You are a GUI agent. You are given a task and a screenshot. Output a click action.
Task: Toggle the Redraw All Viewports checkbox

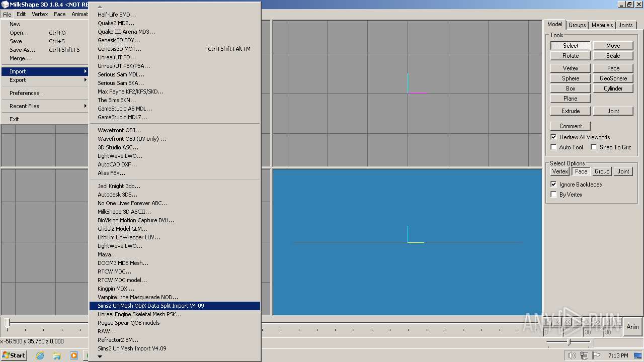(x=554, y=137)
